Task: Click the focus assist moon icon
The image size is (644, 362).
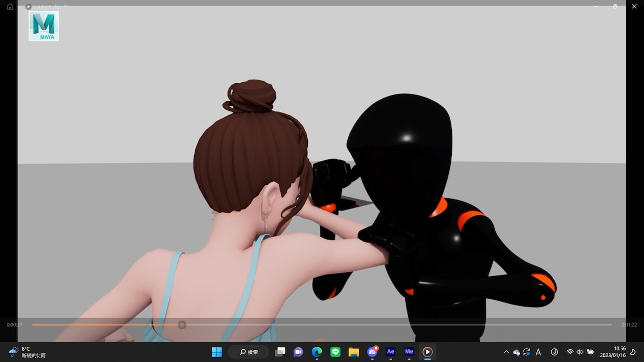Action: pyautogui.click(x=633, y=352)
